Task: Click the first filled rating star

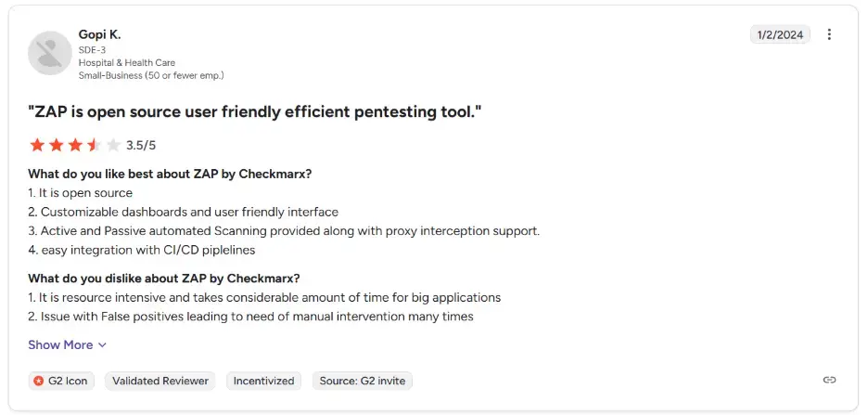Action: [37, 145]
